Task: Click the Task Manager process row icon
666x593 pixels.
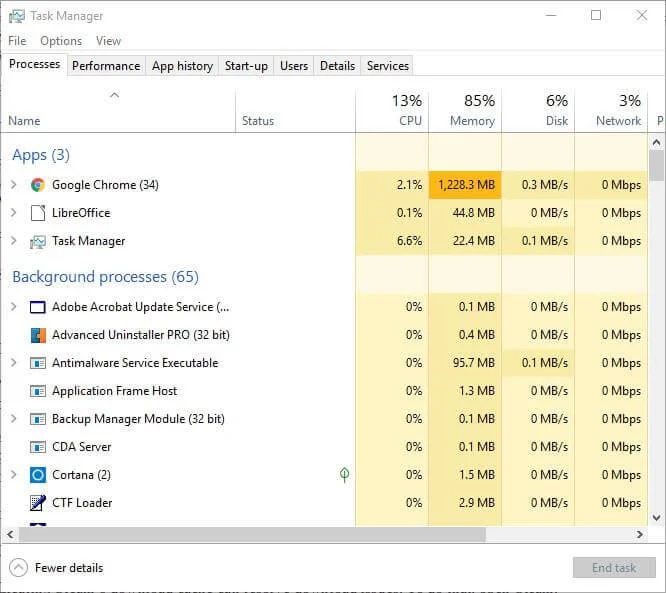Action: pos(38,241)
